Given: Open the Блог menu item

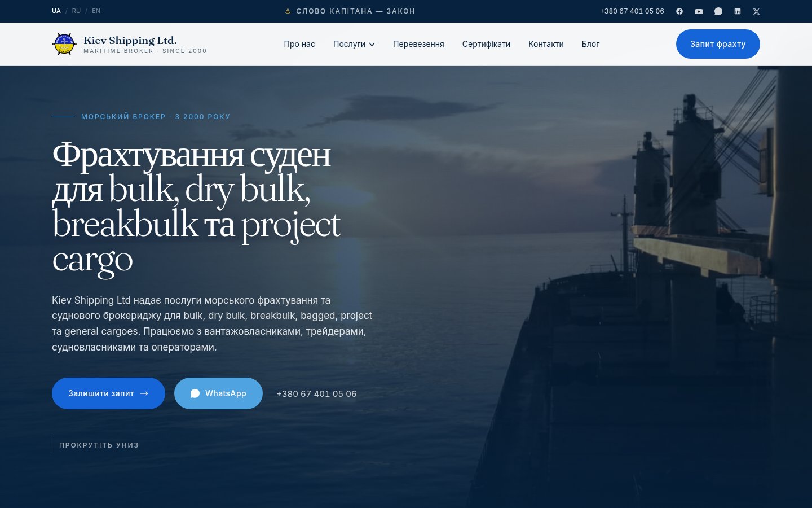Looking at the screenshot, I should (590, 44).
